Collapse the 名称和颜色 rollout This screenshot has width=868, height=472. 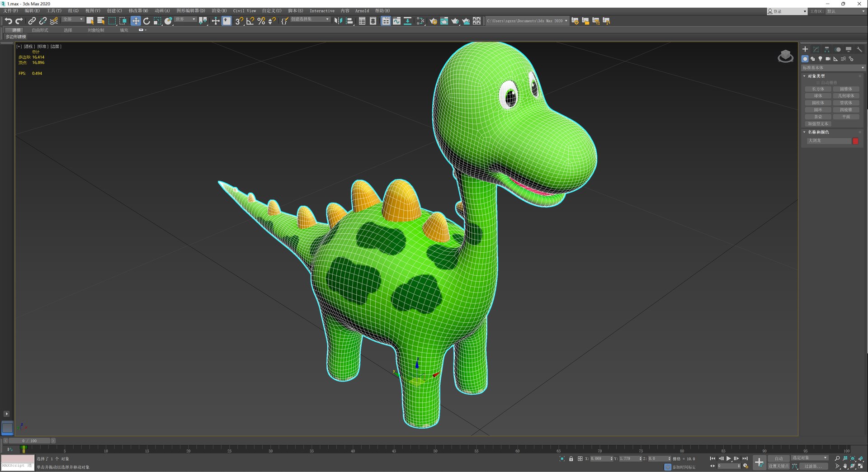coord(818,132)
